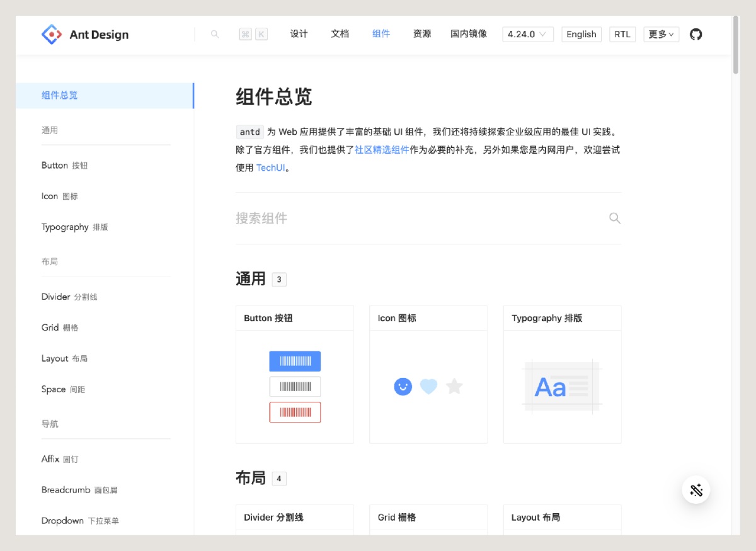Expand the 更多 dropdown menu
Screen dimensions: 756x551
661,34
